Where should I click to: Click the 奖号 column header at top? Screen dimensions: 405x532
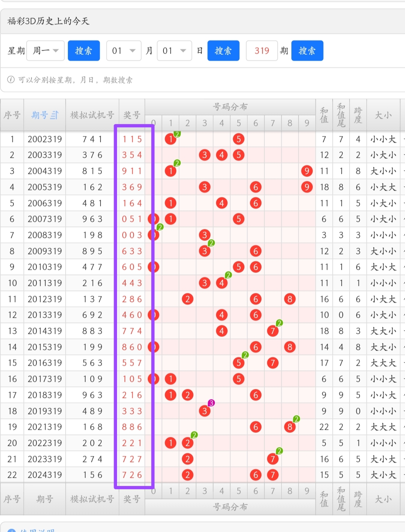132,115
